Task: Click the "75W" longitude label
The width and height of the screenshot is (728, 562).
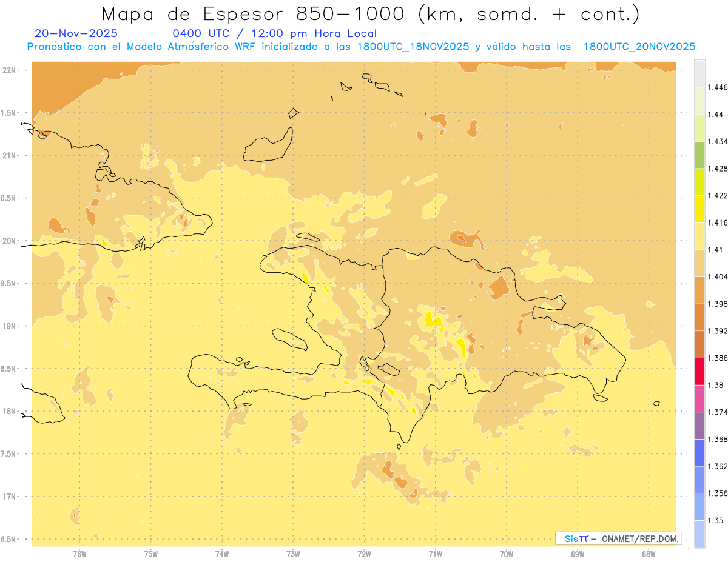Action: click(x=151, y=554)
